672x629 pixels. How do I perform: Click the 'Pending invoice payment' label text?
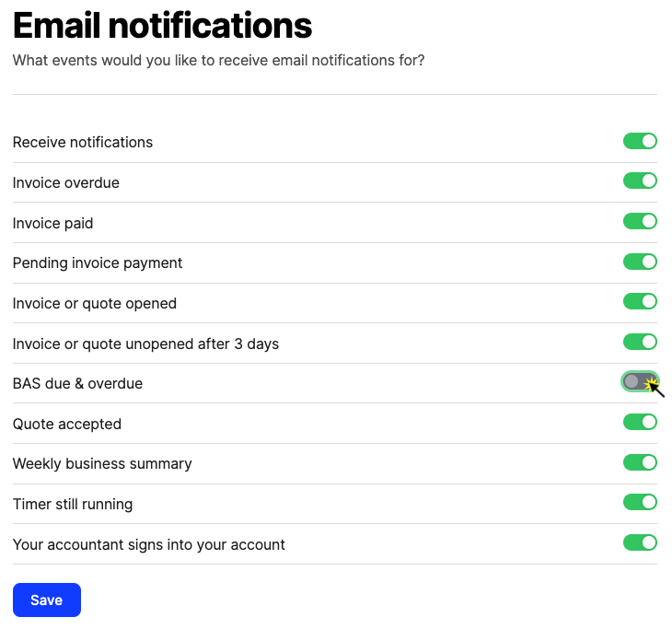click(x=98, y=263)
